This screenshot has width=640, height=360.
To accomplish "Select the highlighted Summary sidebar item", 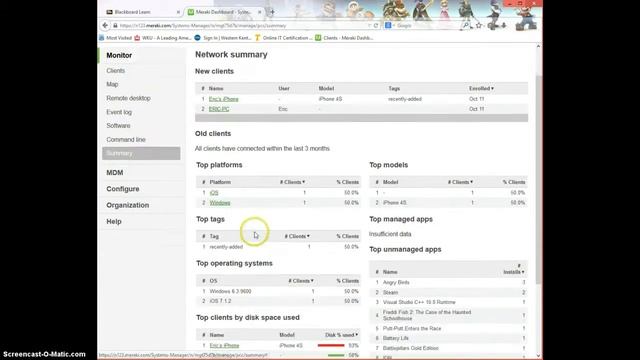I will (141, 153).
